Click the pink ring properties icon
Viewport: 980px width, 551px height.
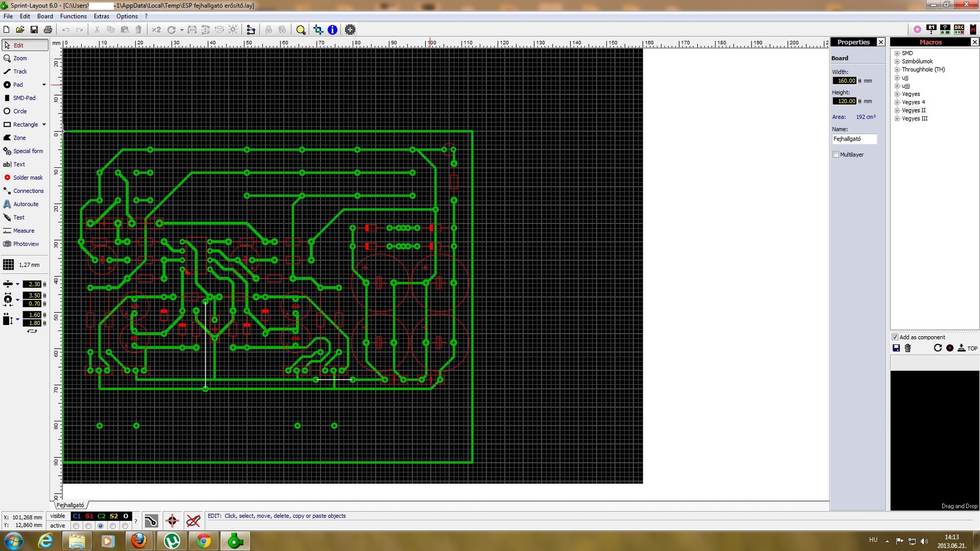[918, 29]
